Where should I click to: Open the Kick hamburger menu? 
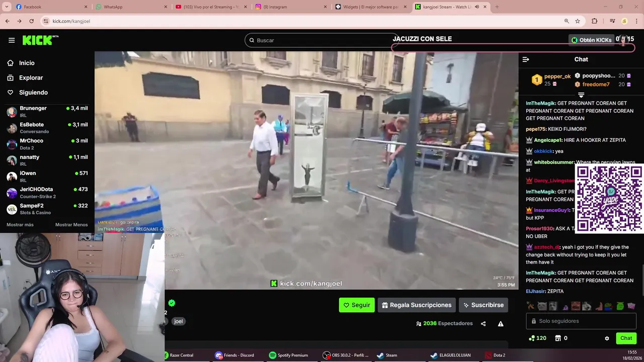click(12, 40)
